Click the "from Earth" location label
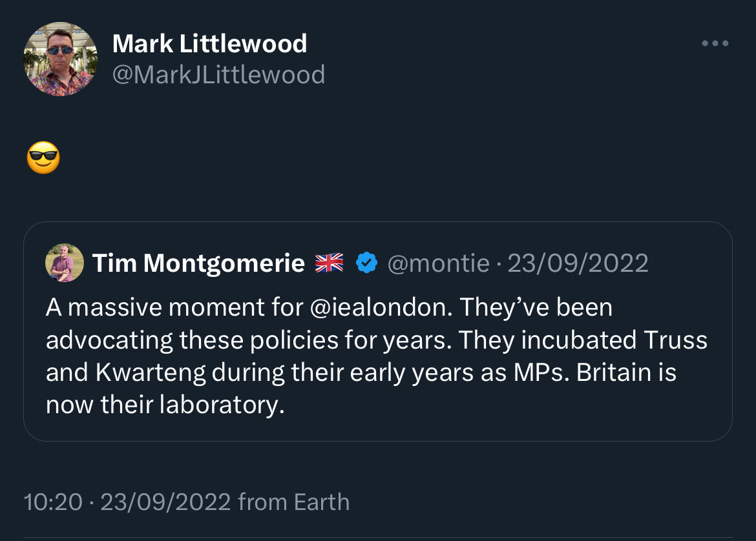Image resolution: width=756 pixels, height=541 pixels. [293, 502]
